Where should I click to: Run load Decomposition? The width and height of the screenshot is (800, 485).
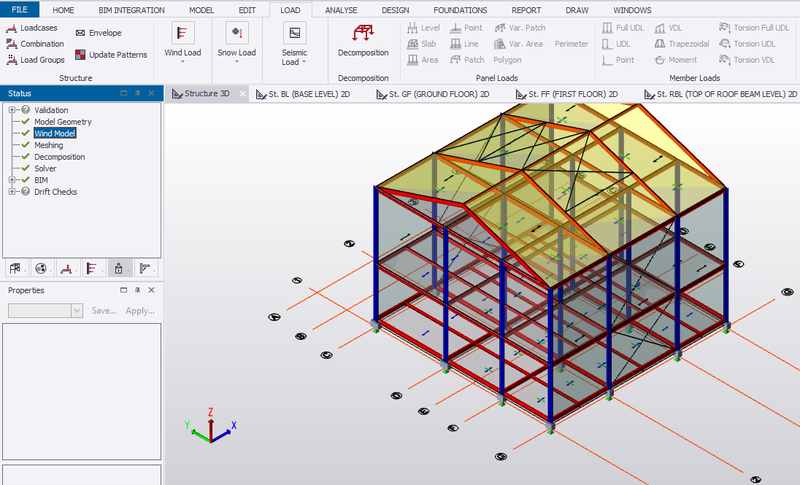(x=363, y=40)
